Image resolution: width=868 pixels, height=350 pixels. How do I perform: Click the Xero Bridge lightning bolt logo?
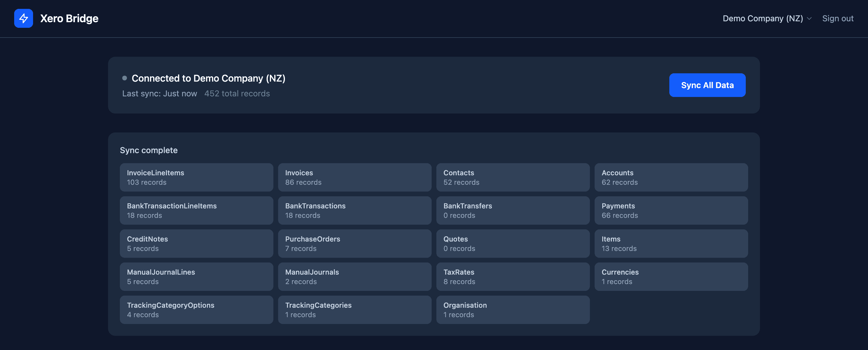pos(24,18)
